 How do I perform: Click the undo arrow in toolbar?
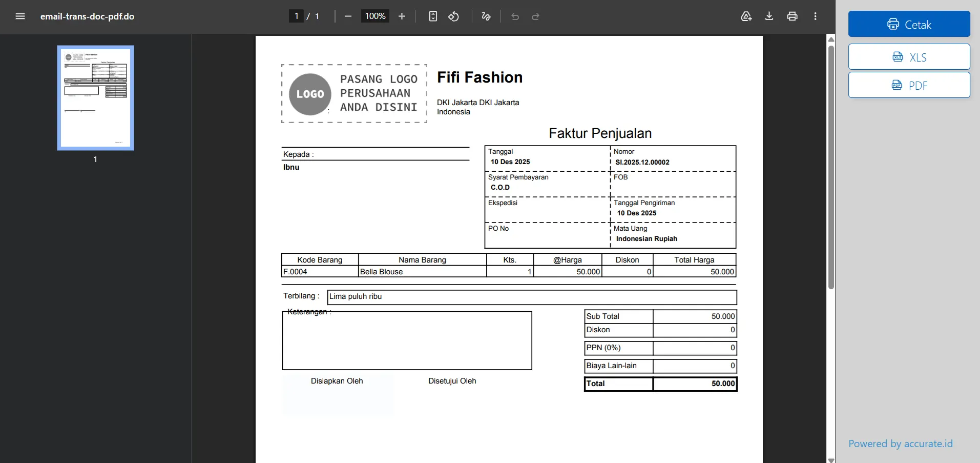coord(515,16)
